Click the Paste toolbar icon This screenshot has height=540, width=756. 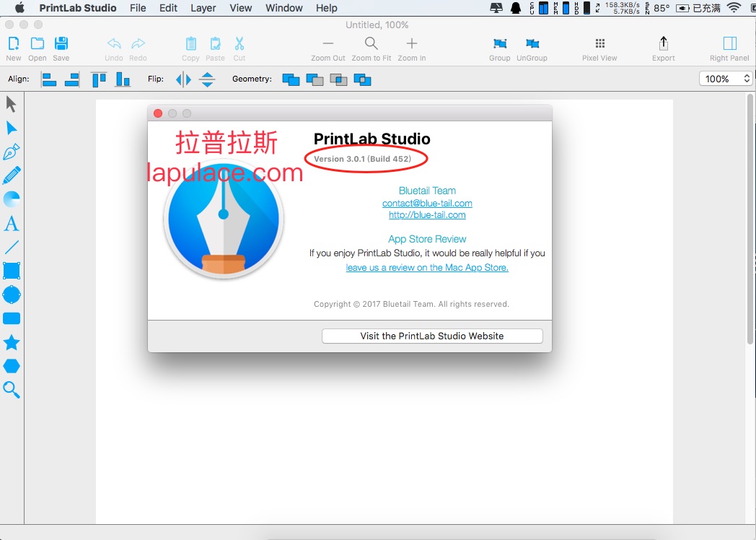(x=215, y=49)
